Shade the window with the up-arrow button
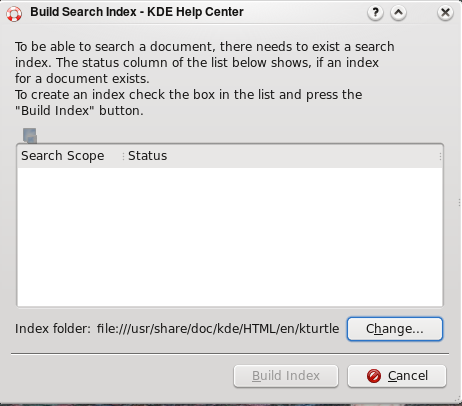 coord(398,13)
